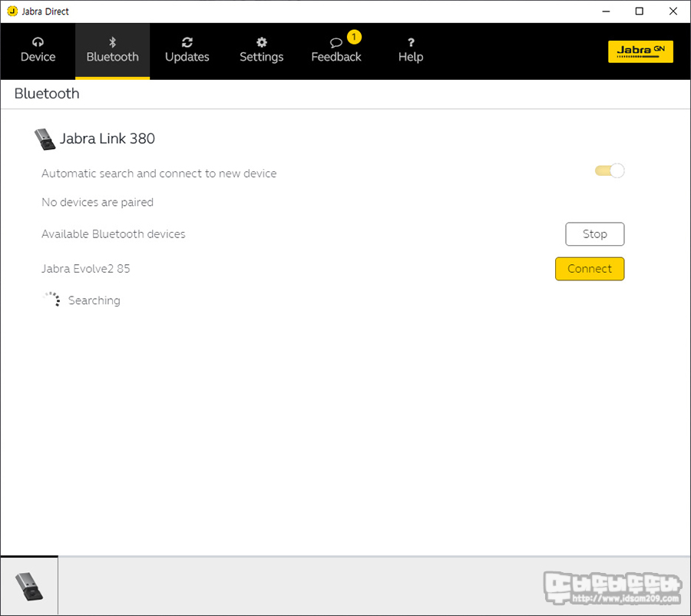Click the 'Available Bluetooth devices' label
This screenshot has height=616, width=691.
coord(114,233)
